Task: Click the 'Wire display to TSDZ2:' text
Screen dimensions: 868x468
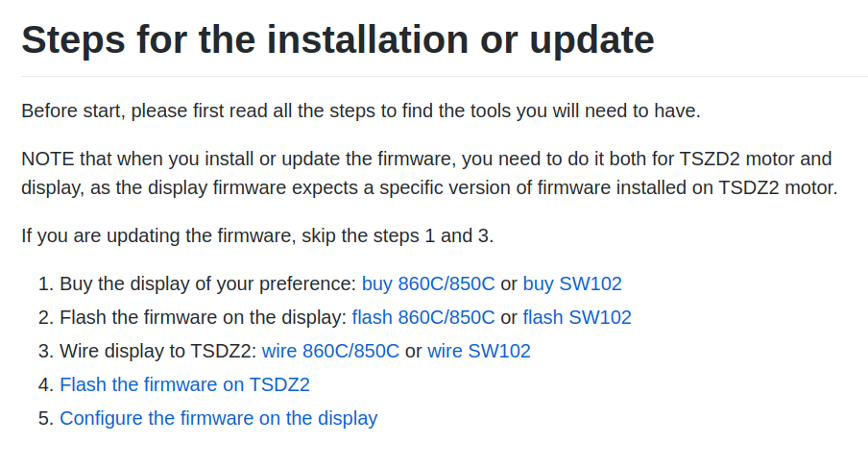Action: point(158,351)
